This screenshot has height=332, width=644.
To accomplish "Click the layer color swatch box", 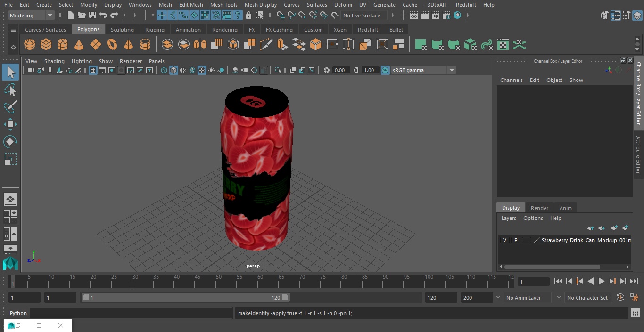I will point(526,240).
